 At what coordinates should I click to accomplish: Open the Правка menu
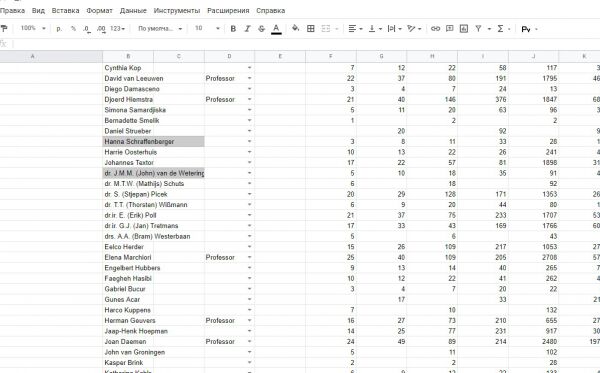point(12,11)
